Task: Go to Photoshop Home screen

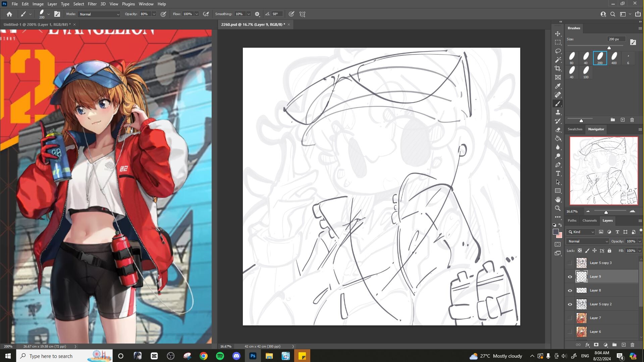Action: click(x=9, y=14)
